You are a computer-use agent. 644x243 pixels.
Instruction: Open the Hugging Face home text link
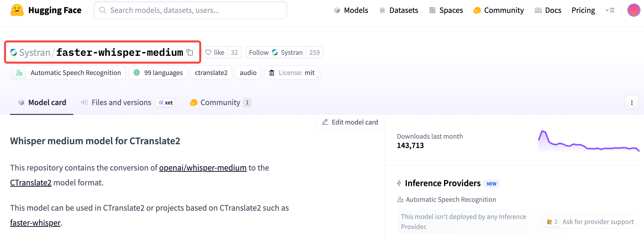(x=55, y=10)
